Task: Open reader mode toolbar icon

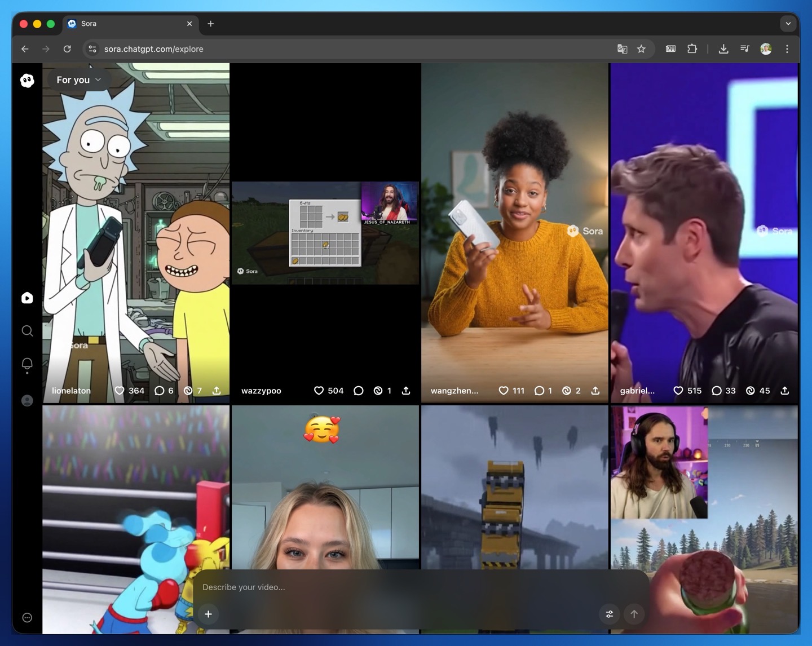Action: coord(670,49)
